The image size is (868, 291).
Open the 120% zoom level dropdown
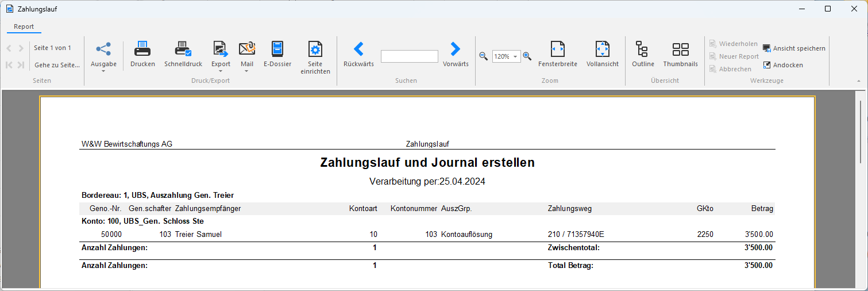point(515,56)
